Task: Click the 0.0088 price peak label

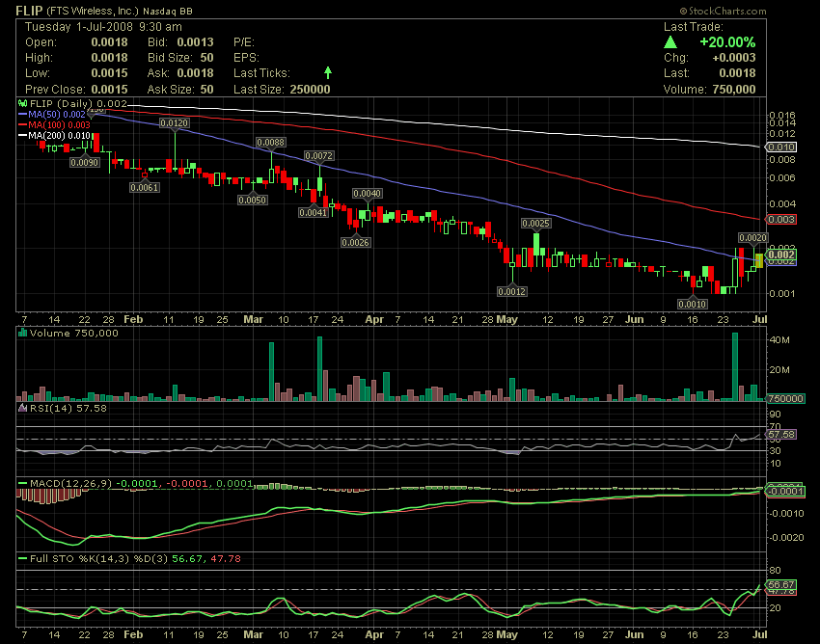Action: coord(270,142)
